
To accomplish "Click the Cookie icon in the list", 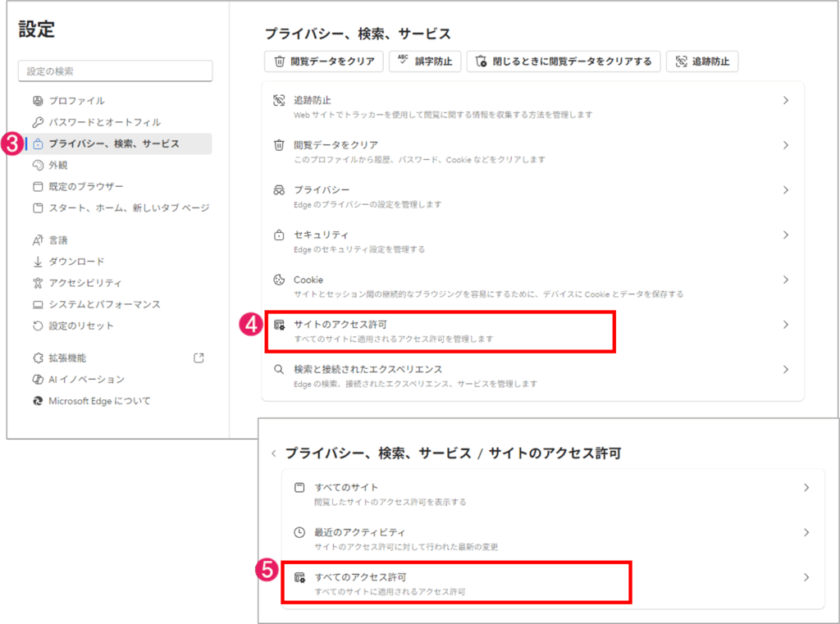I will (x=279, y=280).
